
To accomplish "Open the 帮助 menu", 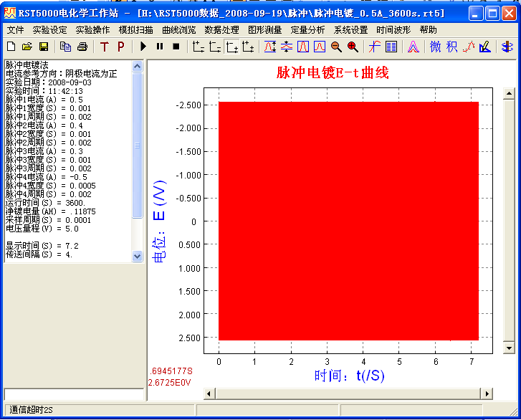I will tap(428, 30).
